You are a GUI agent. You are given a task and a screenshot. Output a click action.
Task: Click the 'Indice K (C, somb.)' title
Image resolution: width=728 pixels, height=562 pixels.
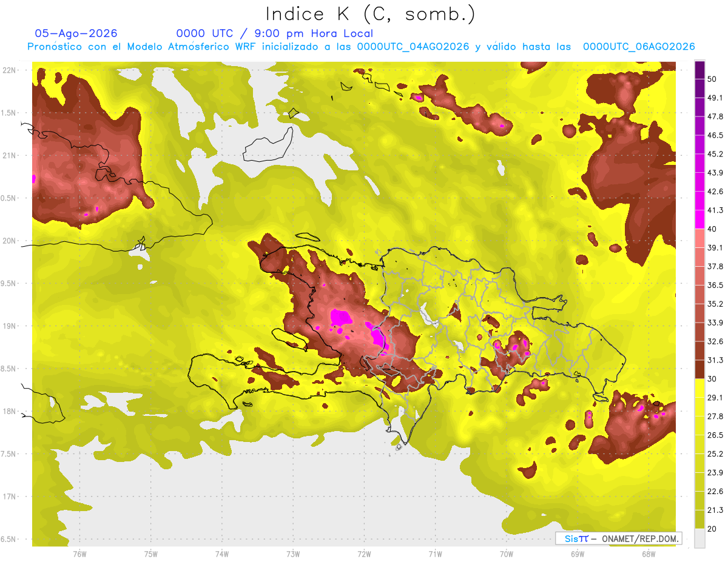click(x=370, y=14)
